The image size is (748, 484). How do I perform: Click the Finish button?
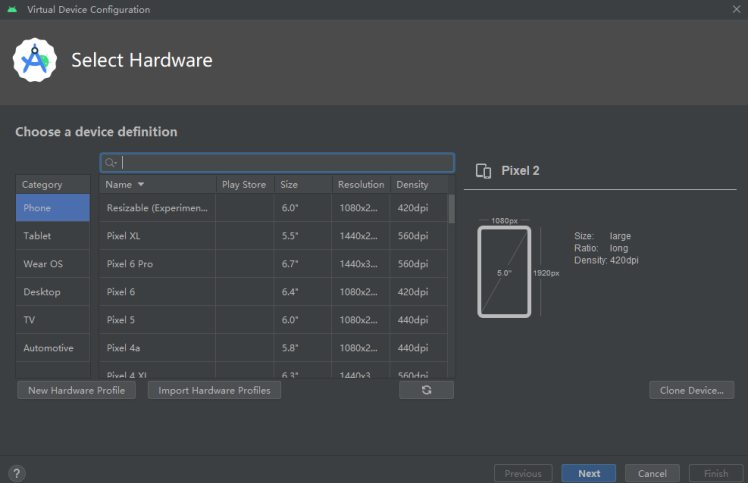tap(716, 473)
